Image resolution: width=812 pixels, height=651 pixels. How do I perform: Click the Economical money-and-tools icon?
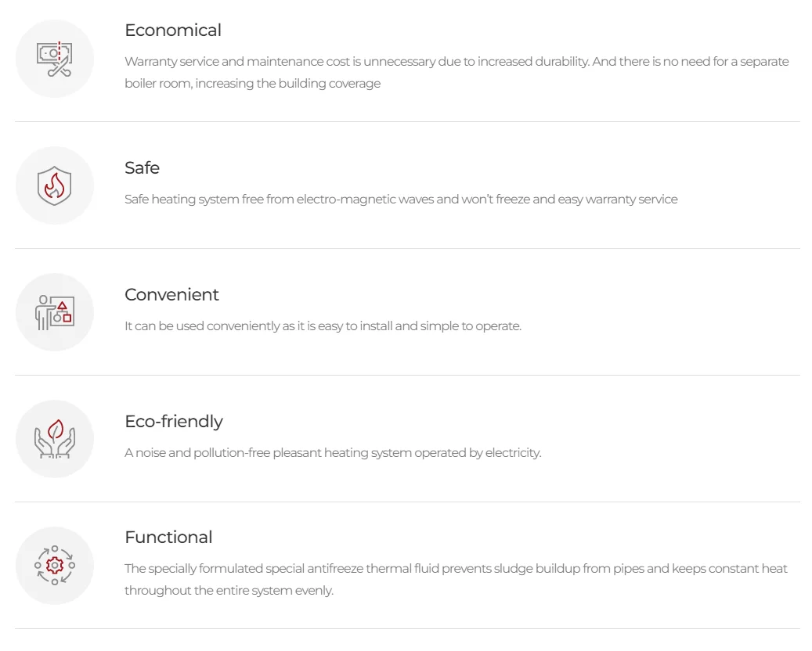click(54, 59)
